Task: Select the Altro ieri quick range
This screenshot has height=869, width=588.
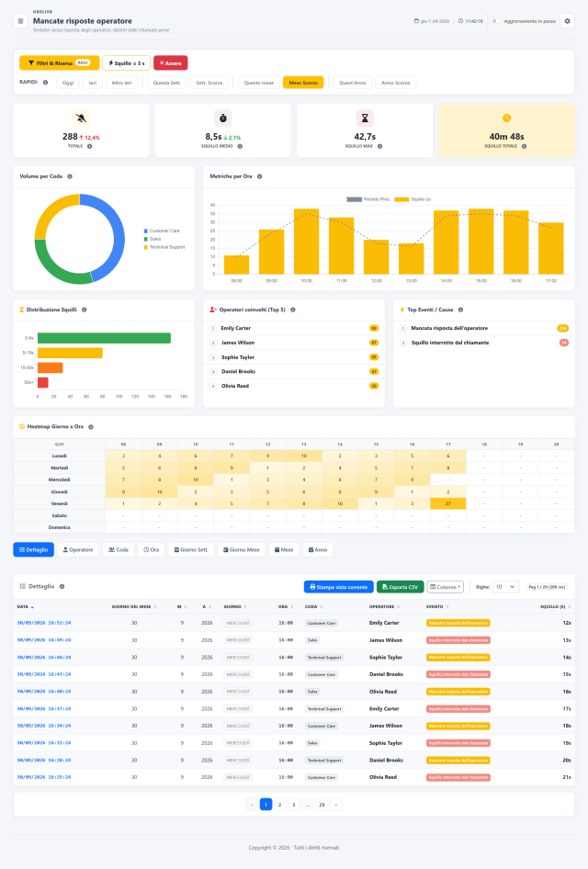Action: (x=121, y=83)
